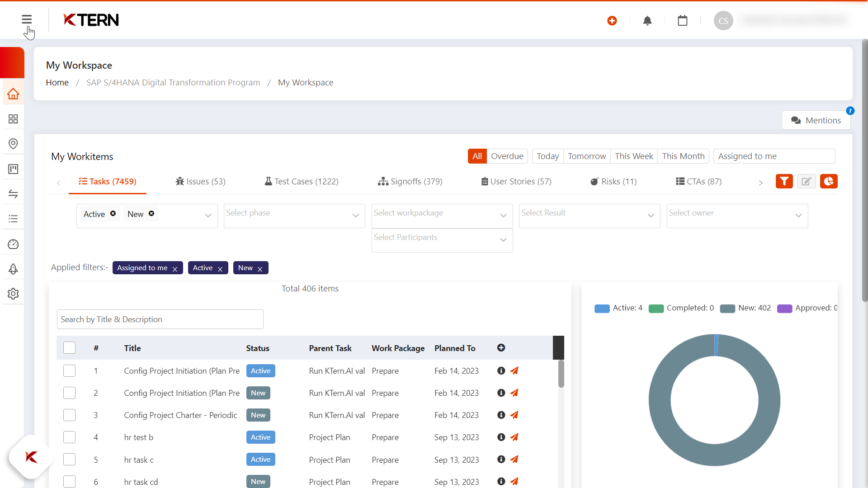Tick the select-all checkbox in table header

click(69, 348)
